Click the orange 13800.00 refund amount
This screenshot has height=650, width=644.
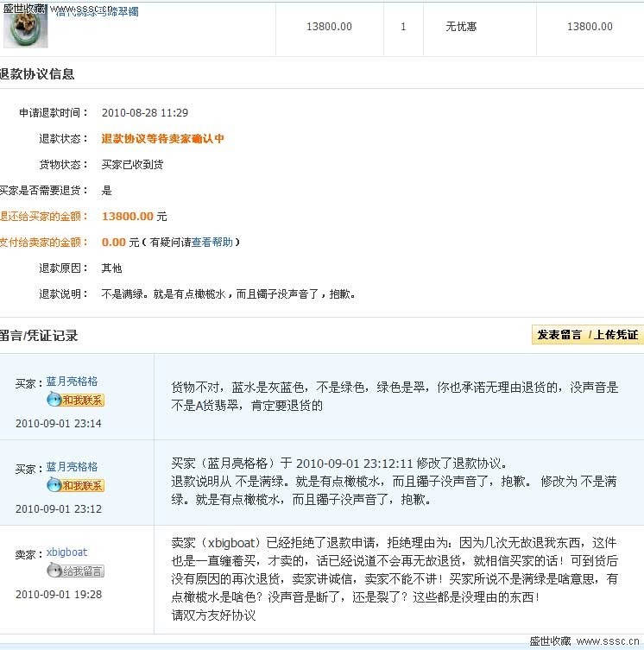click(127, 217)
